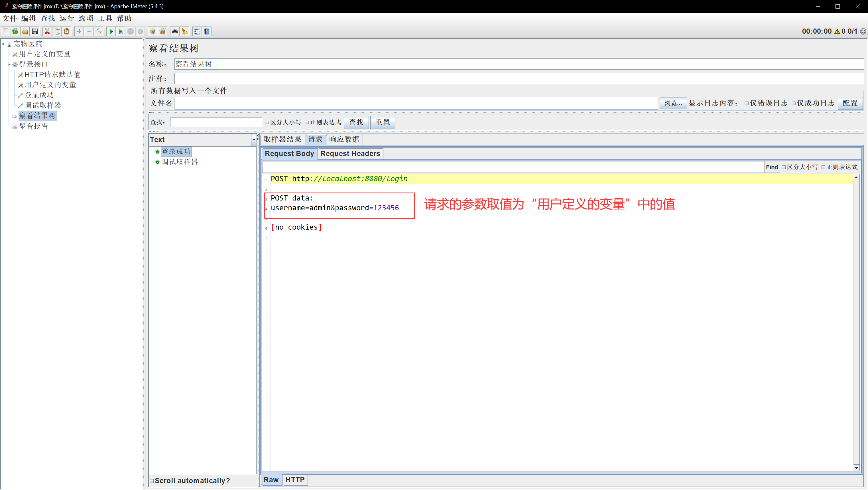Click the Clear All brooms icon
Screen dimensions: 868x490
tap(162, 31)
